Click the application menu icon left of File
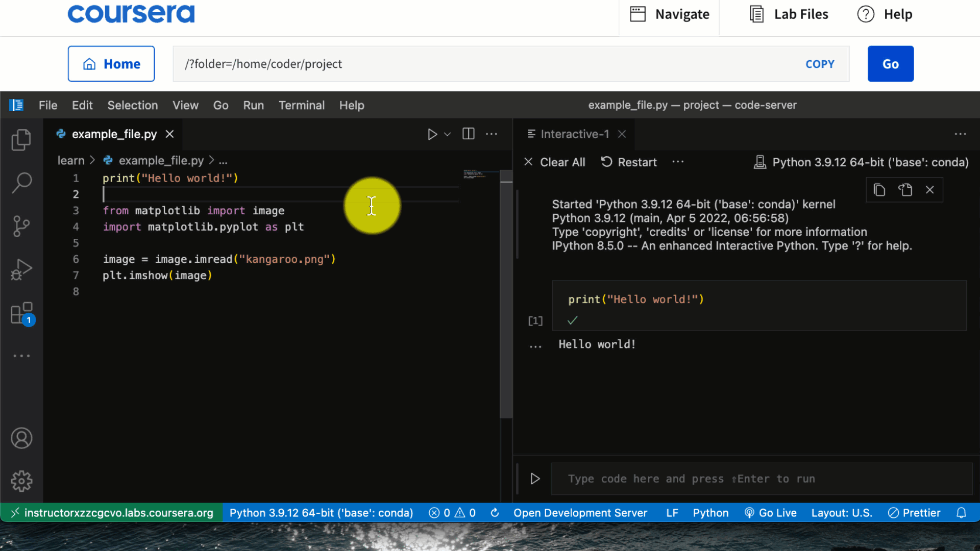The image size is (980, 551). click(16, 105)
